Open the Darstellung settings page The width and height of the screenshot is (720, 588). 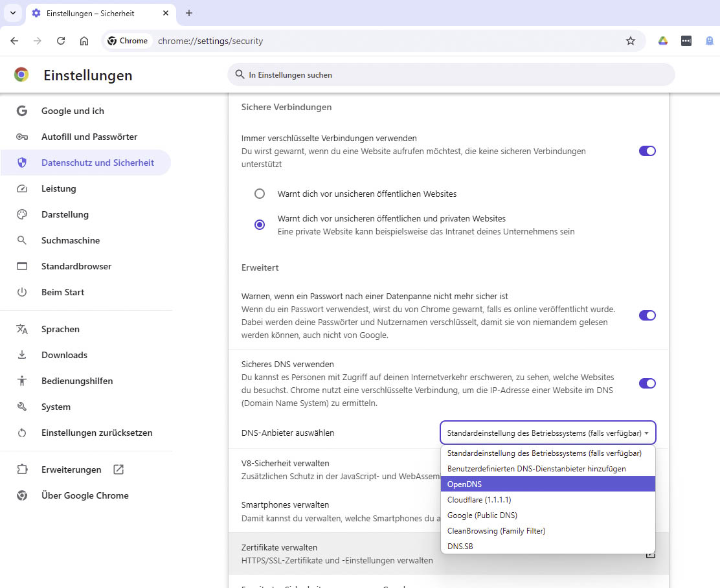point(65,214)
